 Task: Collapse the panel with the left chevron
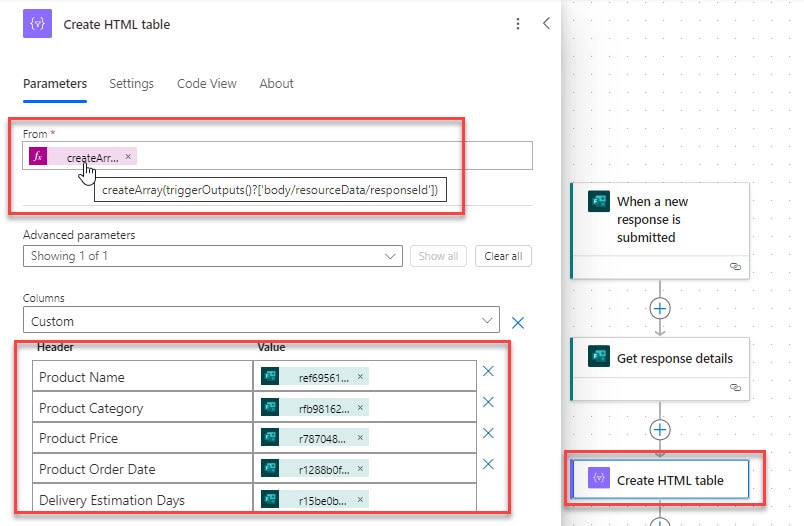(547, 23)
